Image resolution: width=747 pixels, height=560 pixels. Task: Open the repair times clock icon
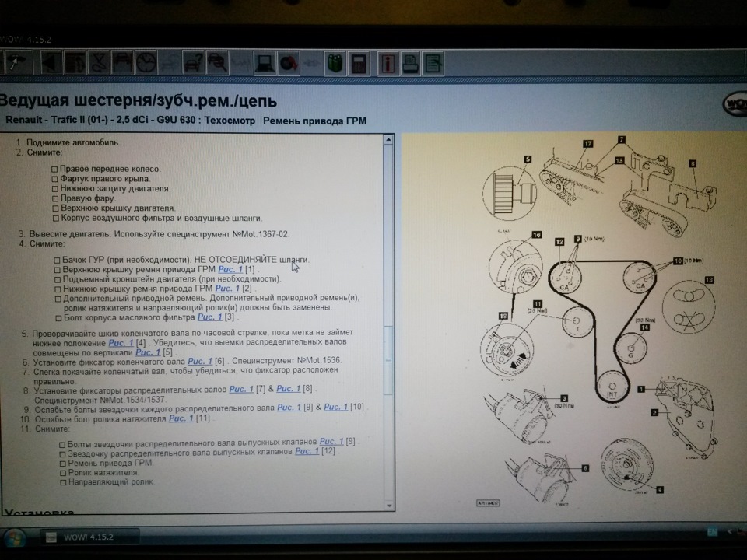click(146, 62)
